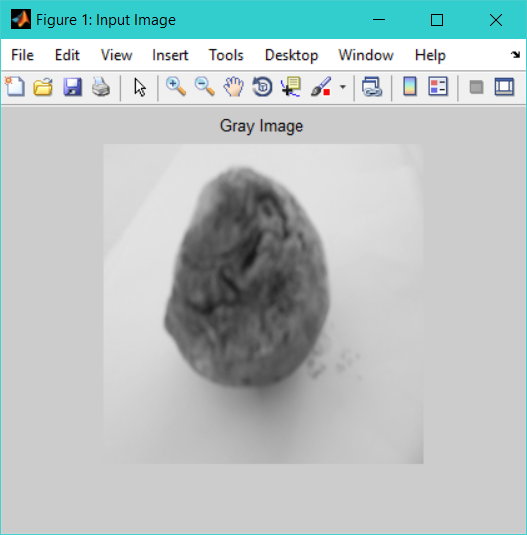Click the dock figure arrow icon
Screen dimensions: 527x535
coord(515,55)
